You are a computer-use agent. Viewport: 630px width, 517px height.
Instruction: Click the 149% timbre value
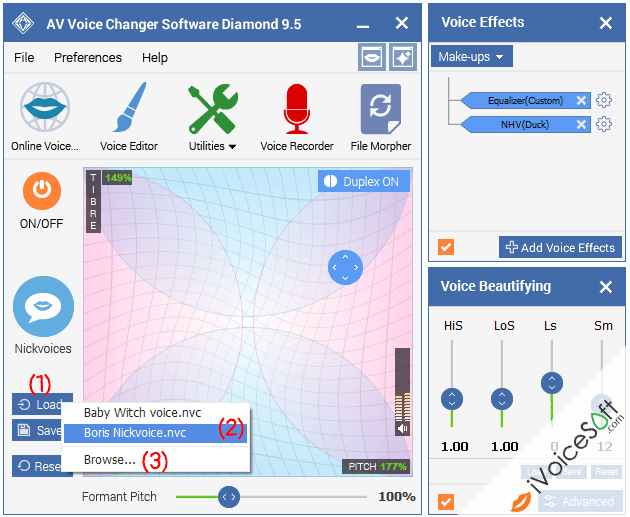click(x=118, y=177)
